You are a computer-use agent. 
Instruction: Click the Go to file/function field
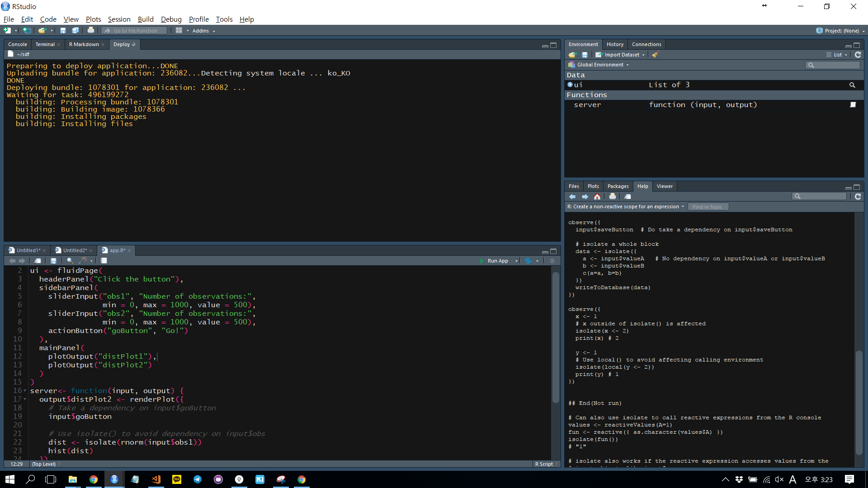pos(135,31)
